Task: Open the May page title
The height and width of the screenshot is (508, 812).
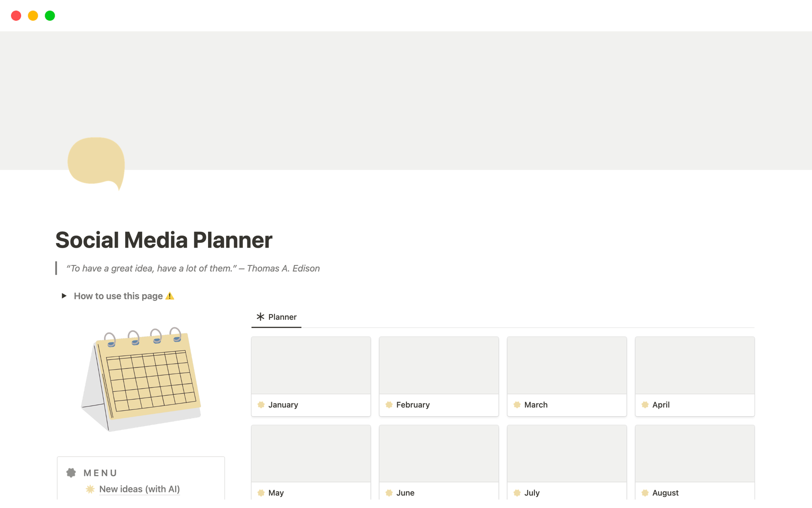Action: coord(276,493)
